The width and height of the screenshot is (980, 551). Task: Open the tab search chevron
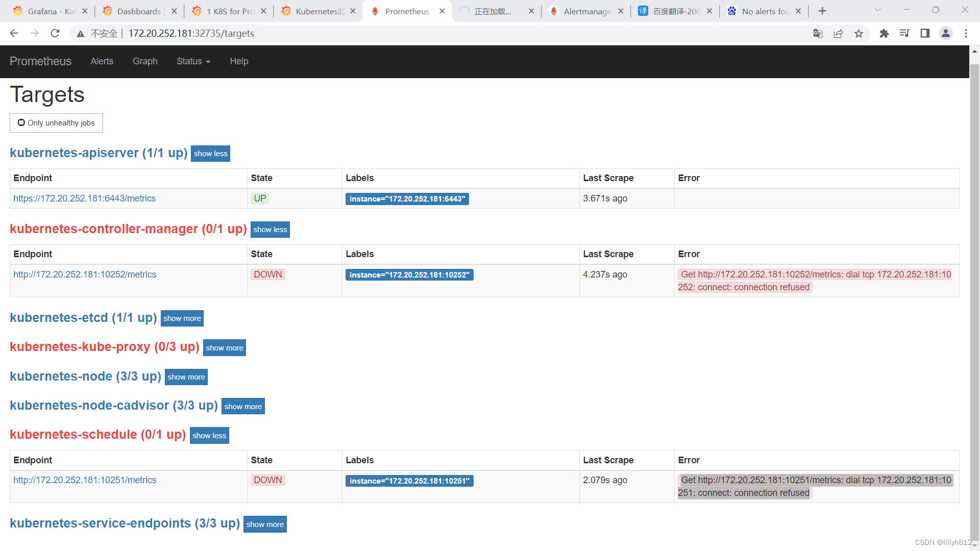click(x=877, y=10)
